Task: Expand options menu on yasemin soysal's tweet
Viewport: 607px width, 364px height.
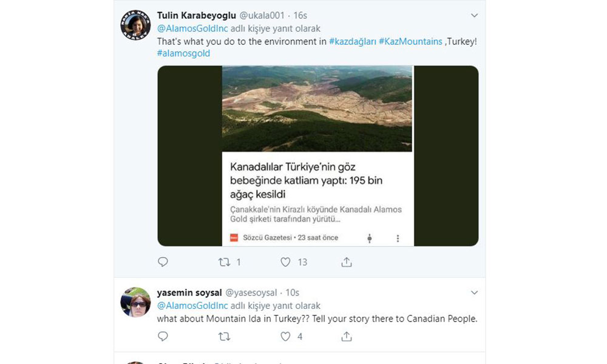Action: pyautogui.click(x=475, y=292)
